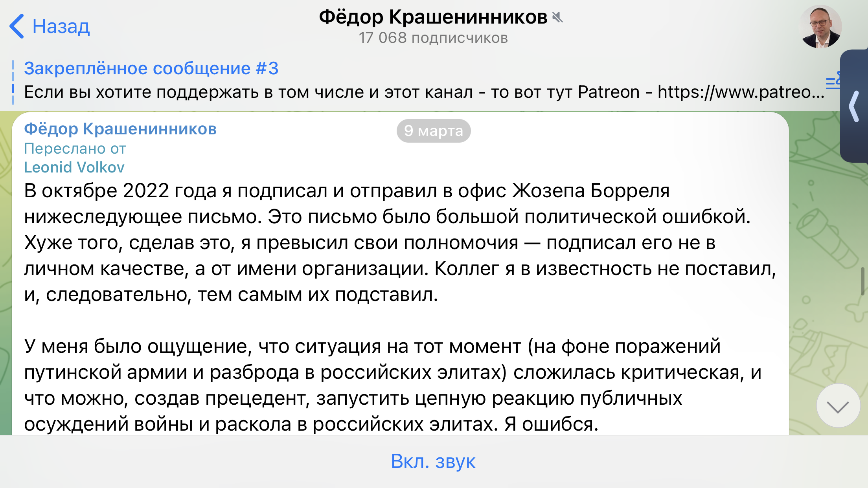Open forwarded source Leonid Volkov

[74, 167]
